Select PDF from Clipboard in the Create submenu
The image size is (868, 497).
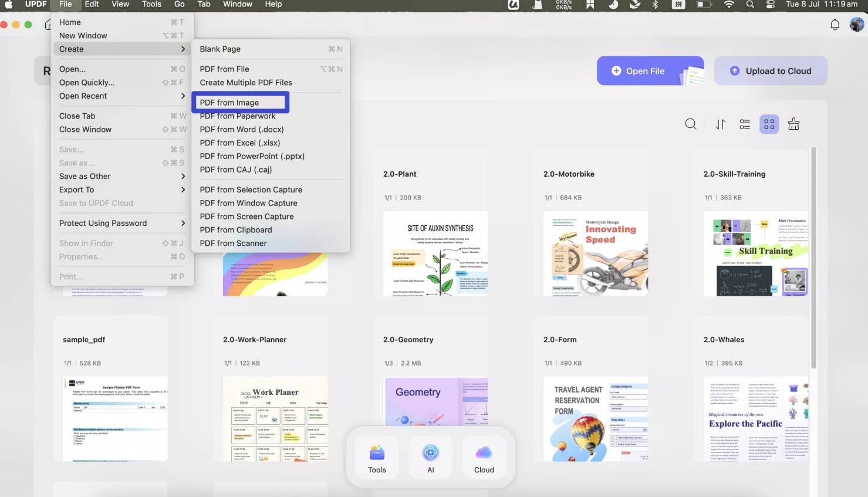(235, 229)
